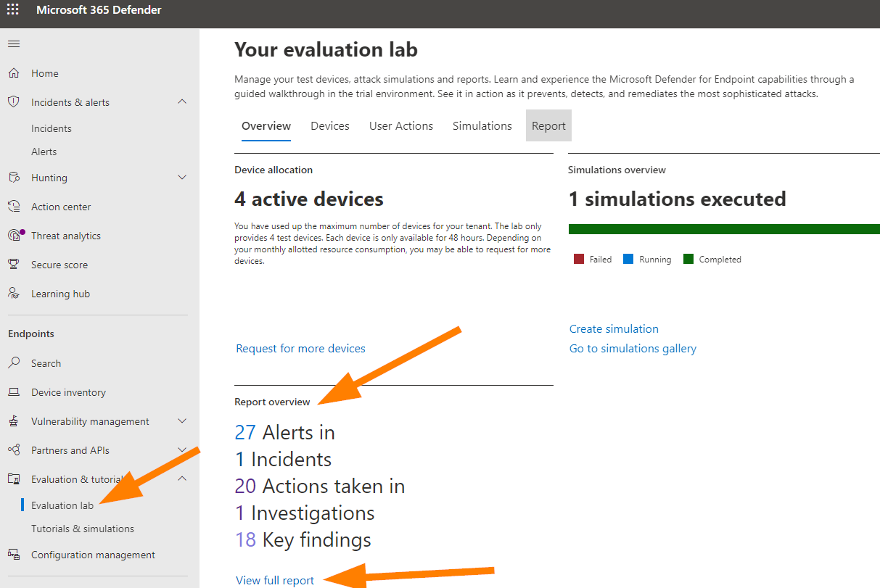Click the Your evaluation lab page title
The height and width of the screenshot is (588, 880).
coord(326,49)
